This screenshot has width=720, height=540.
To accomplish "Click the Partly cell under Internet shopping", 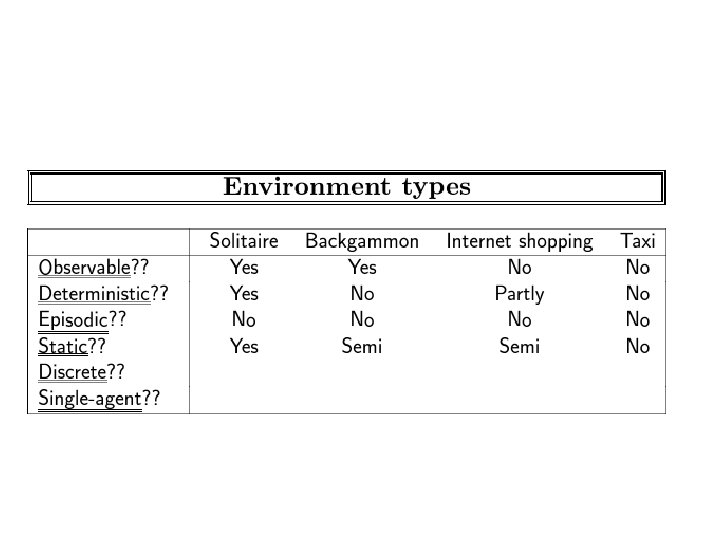I will [519, 294].
